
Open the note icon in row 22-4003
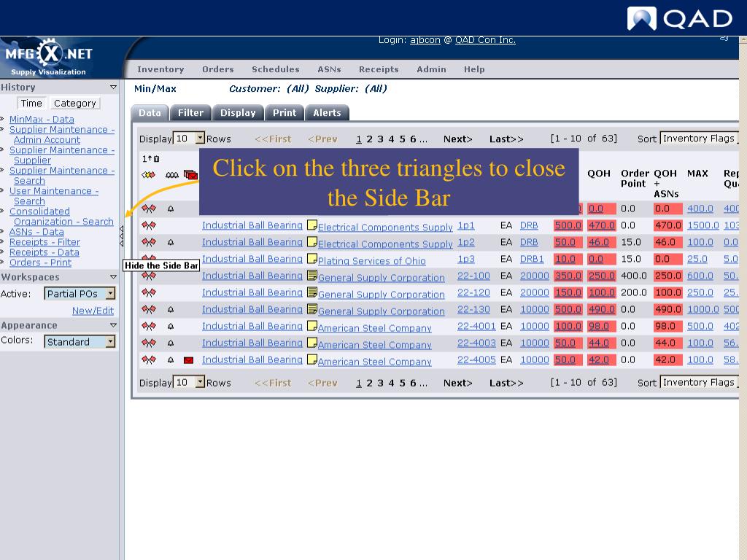coord(312,343)
